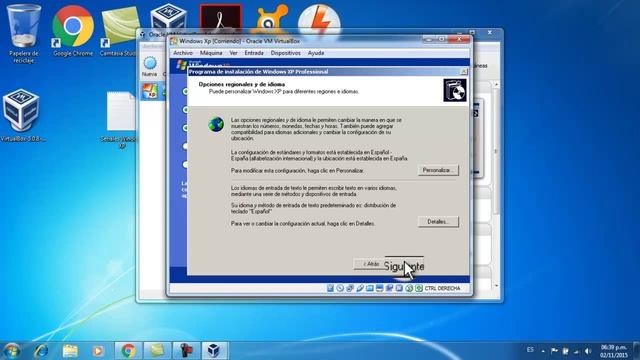Click the audio status icon in VM bar

coord(350,288)
